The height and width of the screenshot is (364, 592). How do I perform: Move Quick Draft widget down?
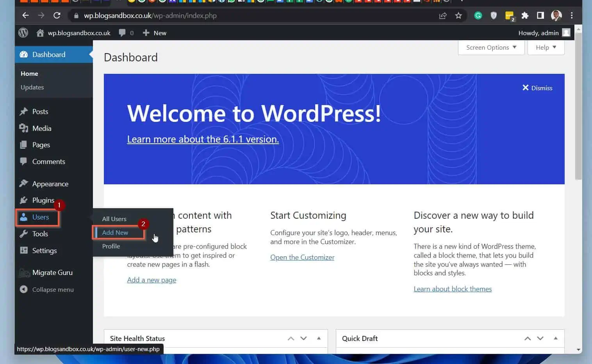(x=540, y=338)
